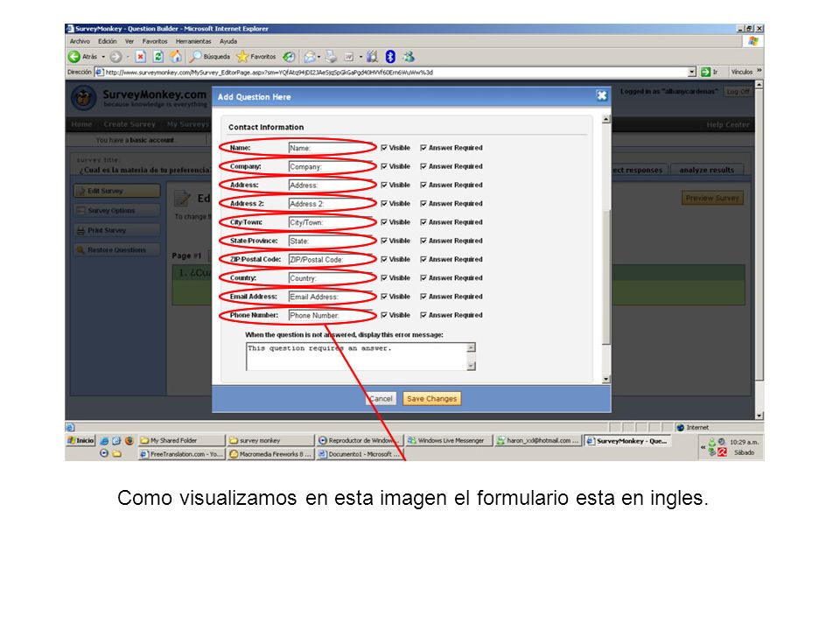Refresh the page with the green arrows icon
The image size is (840, 630).
coord(158,56)
